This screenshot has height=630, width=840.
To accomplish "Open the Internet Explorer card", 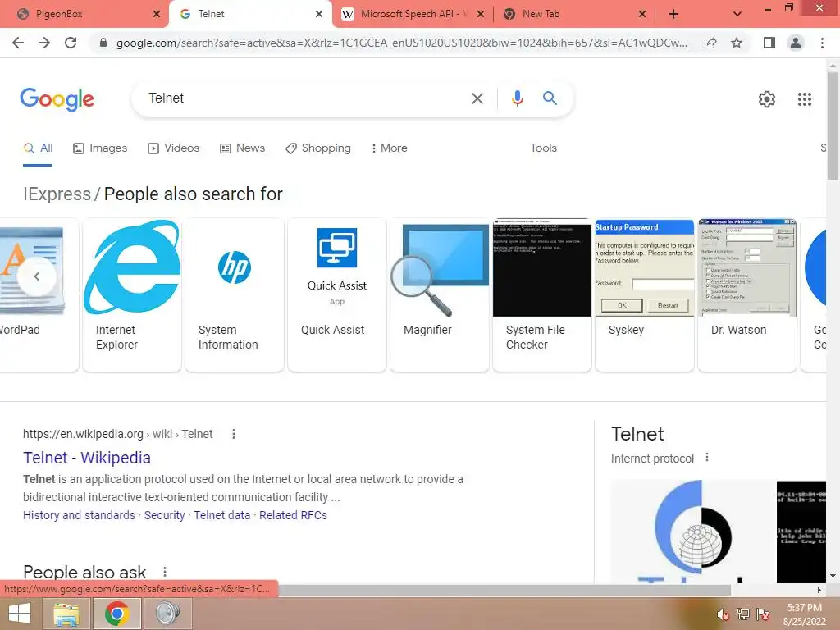I will point(132,294).
